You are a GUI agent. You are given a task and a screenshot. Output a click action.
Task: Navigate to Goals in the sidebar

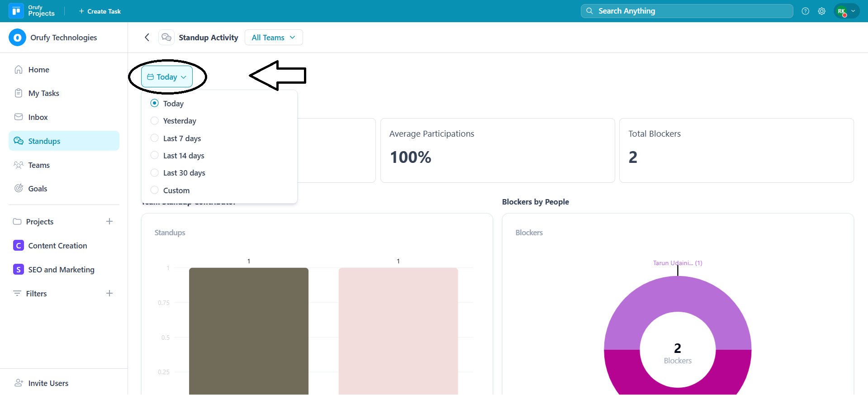click(38, 189)
